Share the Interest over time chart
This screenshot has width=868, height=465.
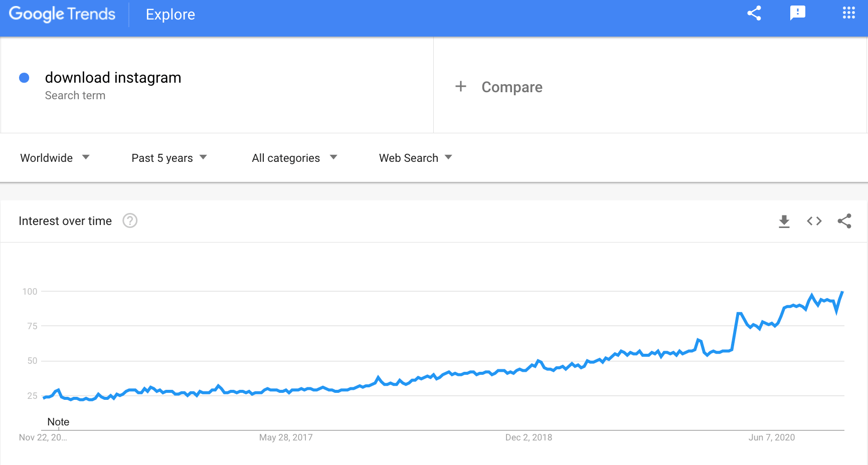coord(844,221)
